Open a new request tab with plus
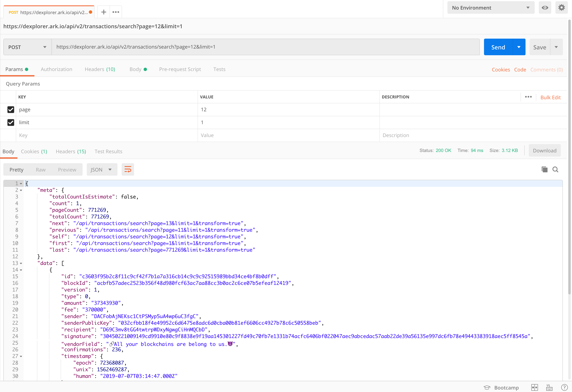The image size is (572, 392). coord(104,12)
